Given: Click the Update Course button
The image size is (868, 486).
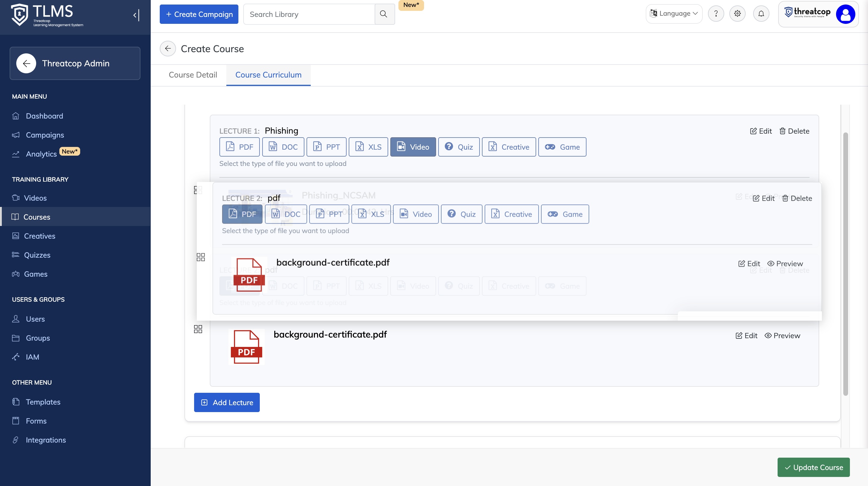Looking at the screenshot, I should 813,467.
